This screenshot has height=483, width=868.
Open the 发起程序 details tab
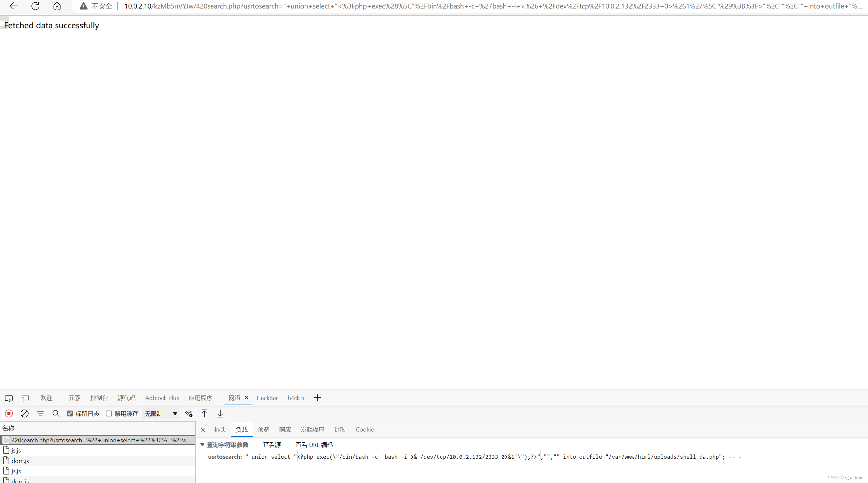[x=313, y=430]
